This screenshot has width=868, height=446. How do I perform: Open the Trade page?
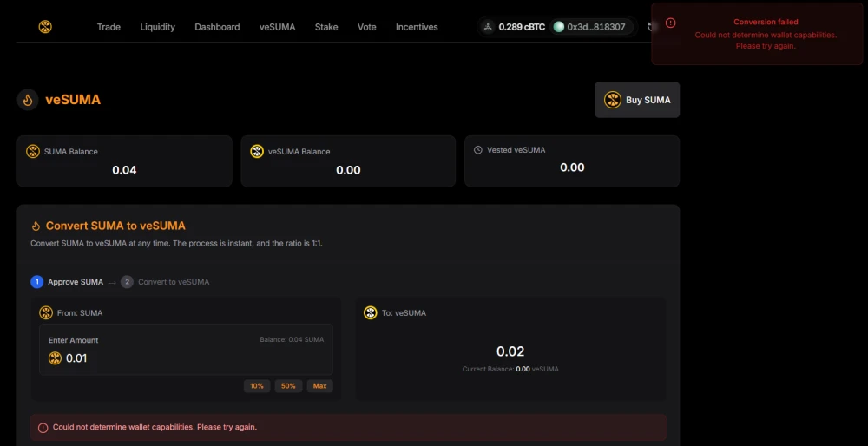pos(108,27)
